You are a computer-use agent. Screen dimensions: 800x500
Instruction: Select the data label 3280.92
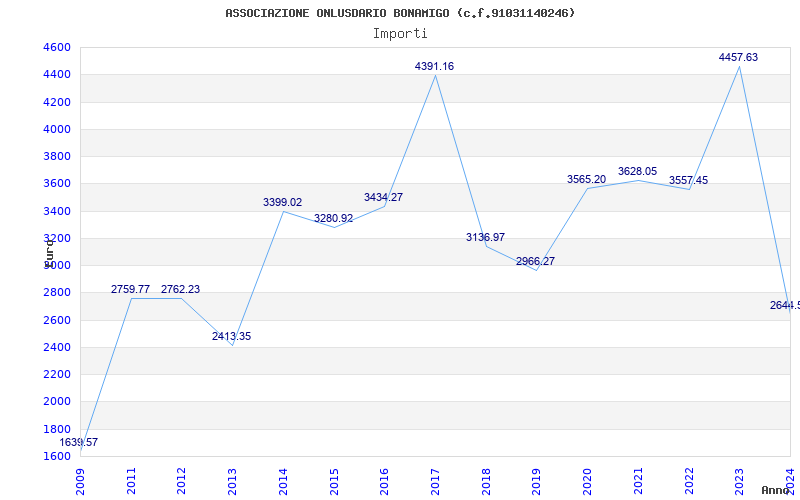(334, 218)
